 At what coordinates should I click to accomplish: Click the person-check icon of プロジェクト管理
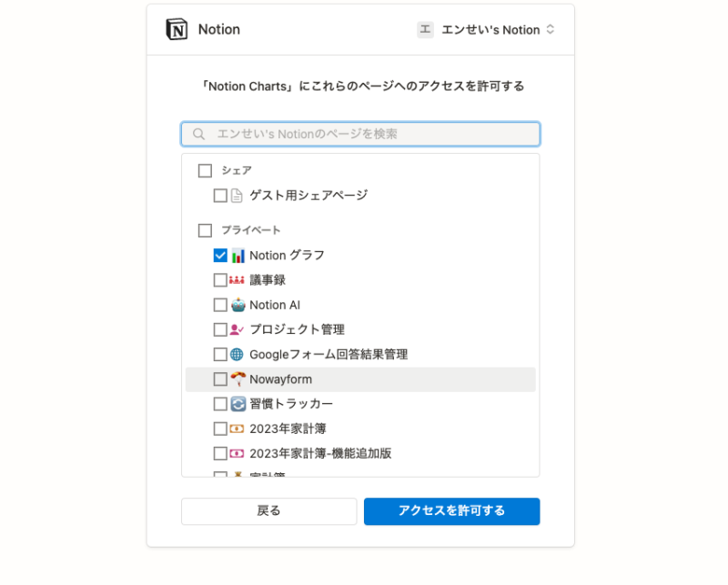237,329
